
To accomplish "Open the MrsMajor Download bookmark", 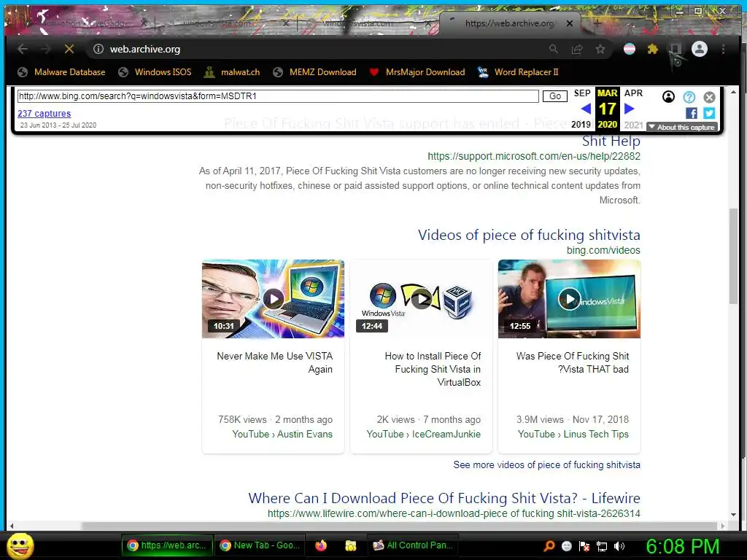I will click(x=417, y=72).
